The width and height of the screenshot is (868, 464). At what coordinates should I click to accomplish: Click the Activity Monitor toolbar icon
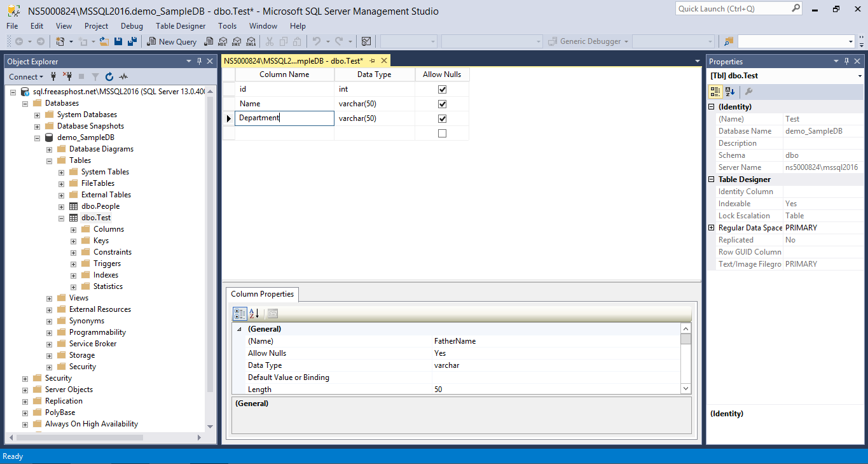point(366,41)
